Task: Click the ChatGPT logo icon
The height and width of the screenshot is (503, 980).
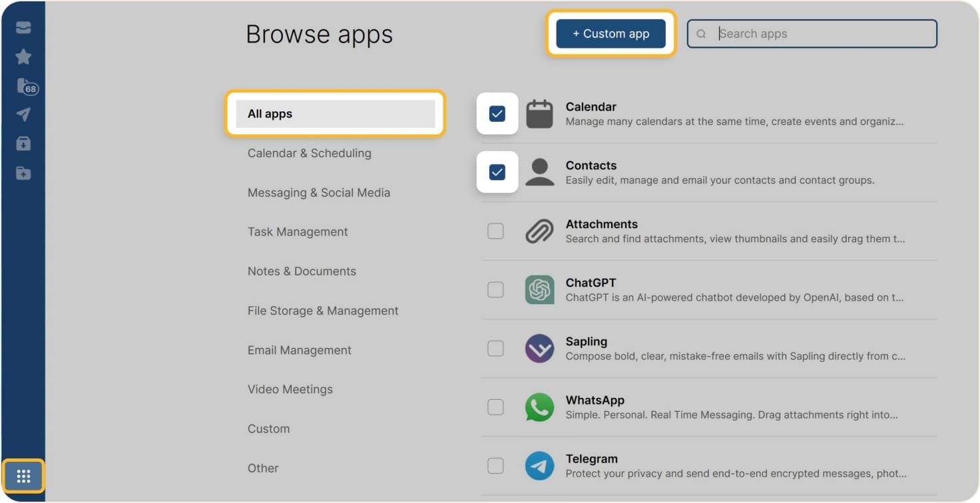Action: 539,289
